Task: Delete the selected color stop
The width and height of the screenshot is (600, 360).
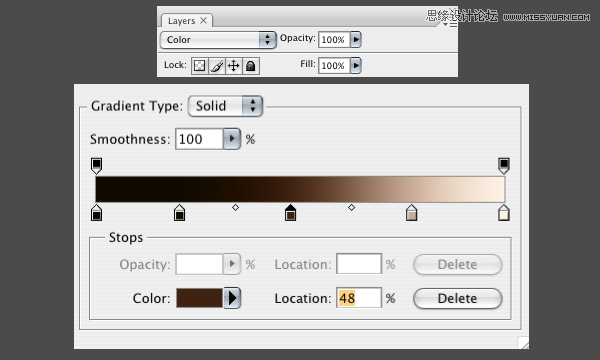Action: pos(458,298)
